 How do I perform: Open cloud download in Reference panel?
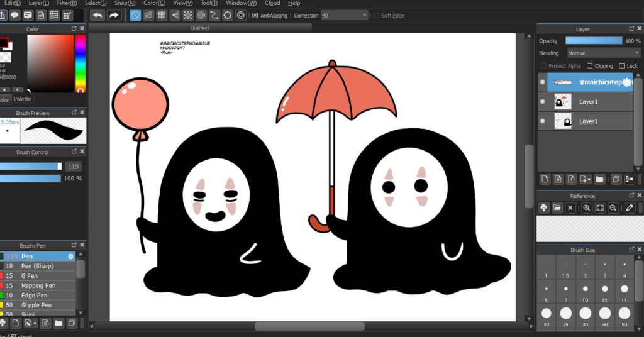pos(544,207)
